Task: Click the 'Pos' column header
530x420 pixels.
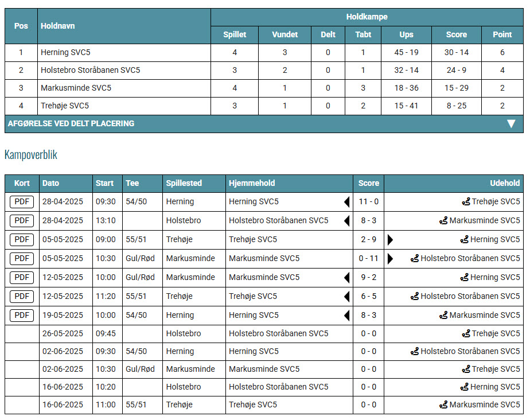Action: pyautogui.click(x=21, y=26)
